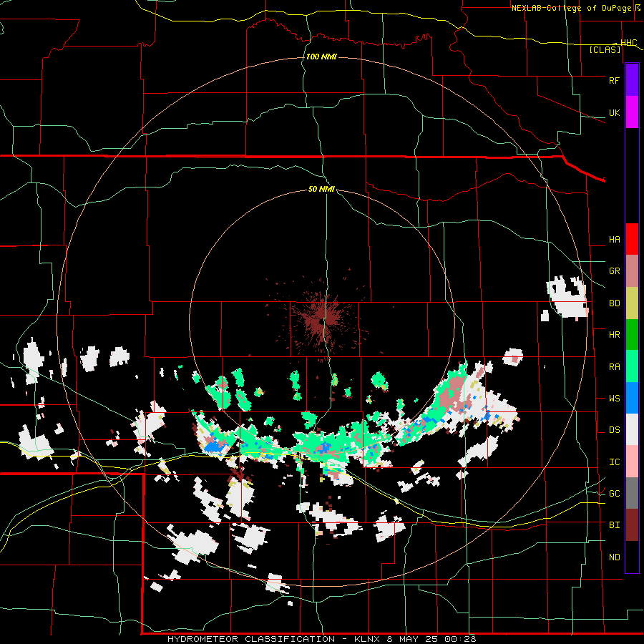Click the GC legend label
The image size is (644, 644).
coord(614,494)
